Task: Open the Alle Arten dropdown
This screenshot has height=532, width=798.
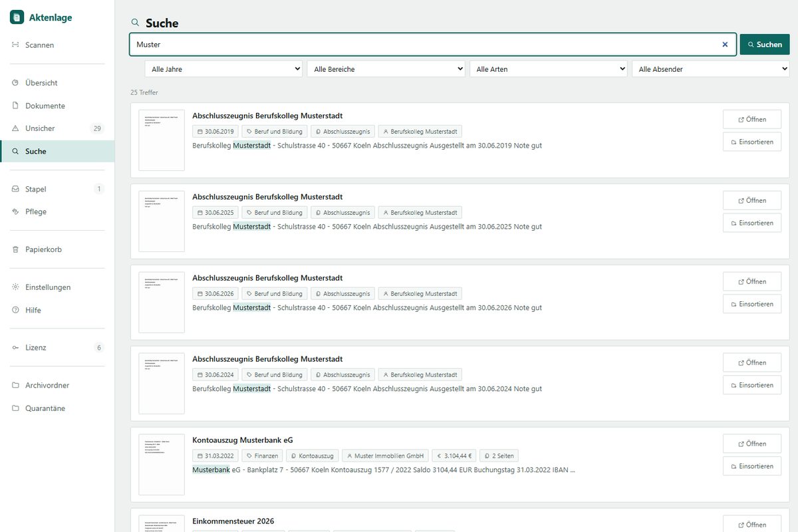Action: (x=549, y=69)
